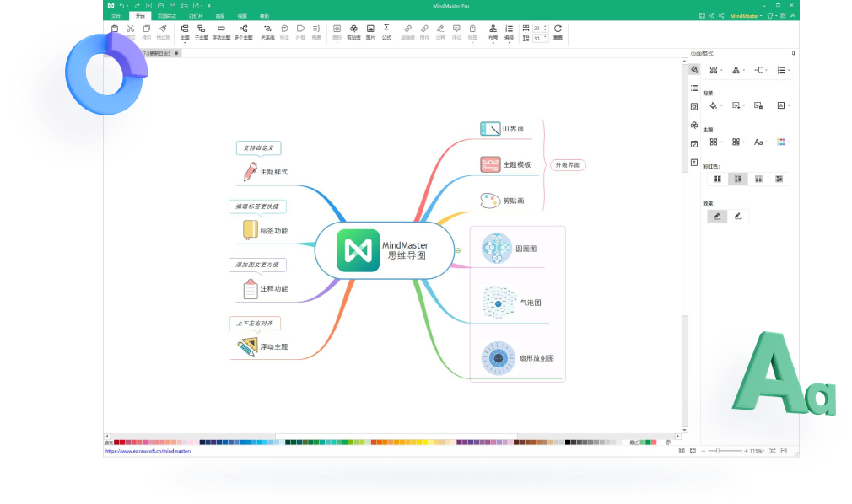The height and width of the screenshot is (504, 852).
Task: Open the clipart panel in the right sidebar
Action: tap(694, 125)
